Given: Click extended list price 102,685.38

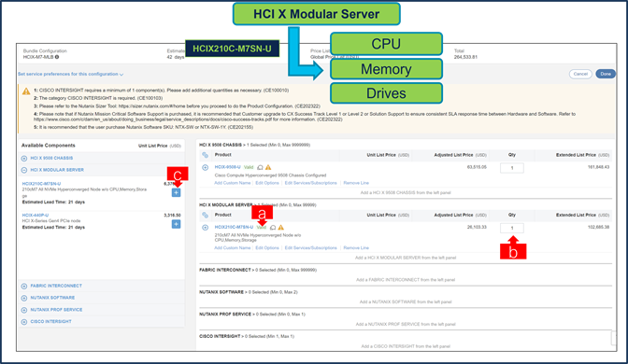Looking at the screenshot, I should [598, 227].
